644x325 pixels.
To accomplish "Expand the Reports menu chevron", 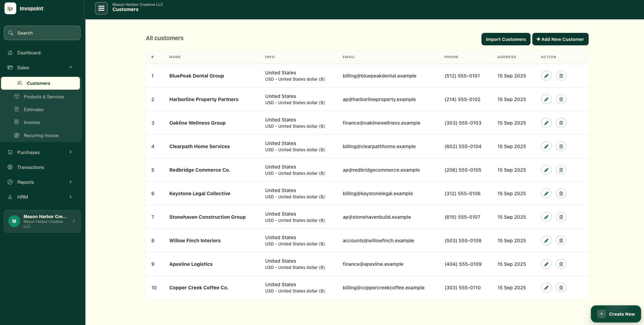I will point(71,182).
